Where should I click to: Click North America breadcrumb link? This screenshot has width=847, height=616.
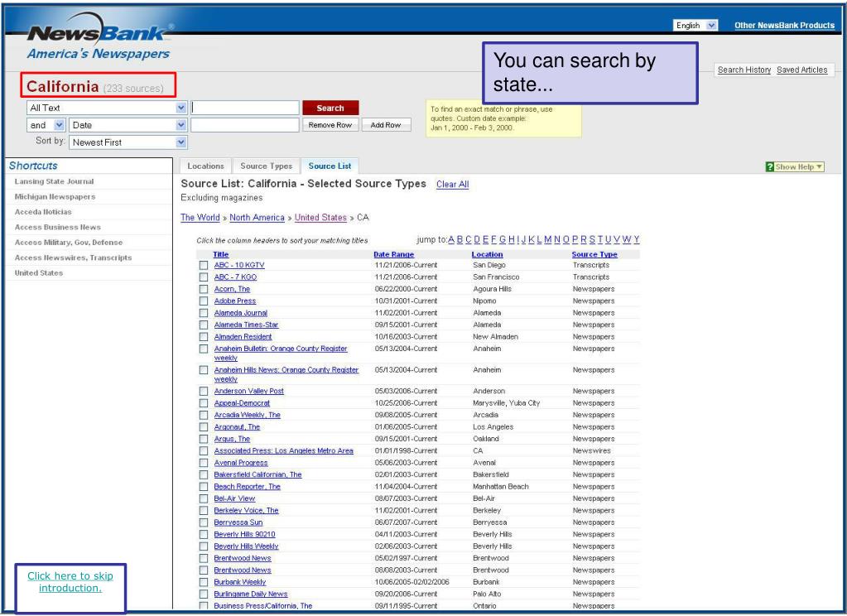tap(257, 217)
